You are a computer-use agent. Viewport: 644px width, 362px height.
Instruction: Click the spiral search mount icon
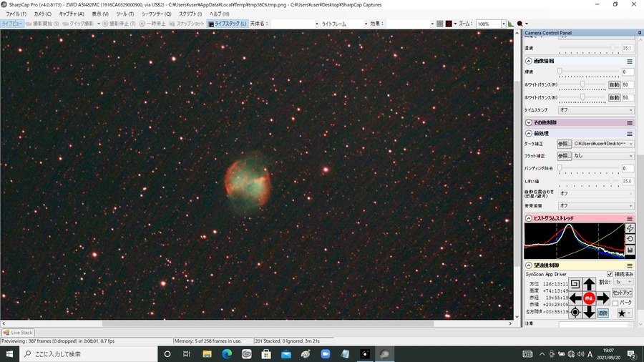pyautogui.click(x=575, y=284)
